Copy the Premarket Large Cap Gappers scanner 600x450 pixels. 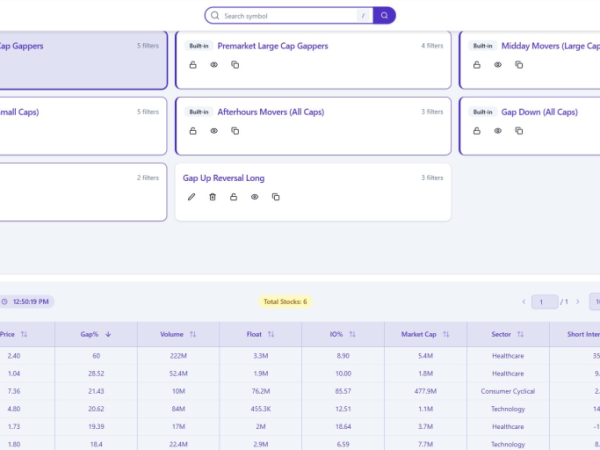[235, 65]
